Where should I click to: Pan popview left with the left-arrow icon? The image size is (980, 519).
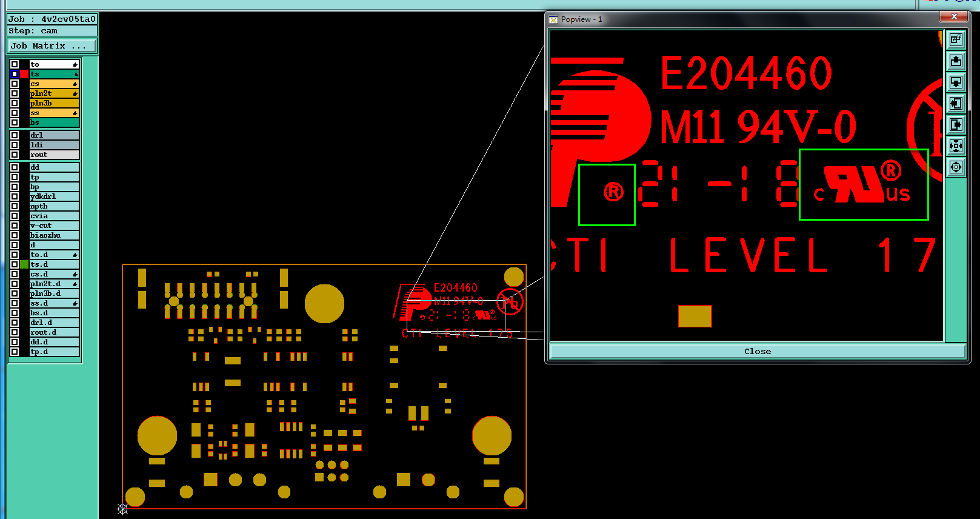point(956,104)
